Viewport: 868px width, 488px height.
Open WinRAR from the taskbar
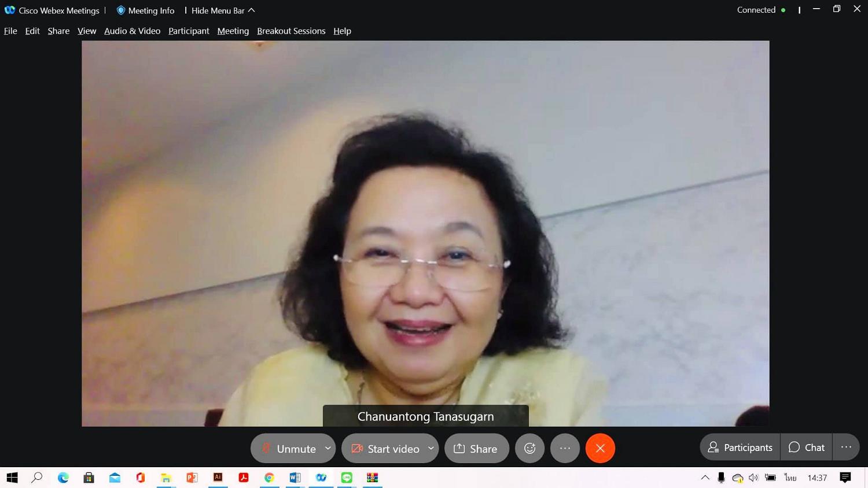pyautogui.click(x=372, y=478)
